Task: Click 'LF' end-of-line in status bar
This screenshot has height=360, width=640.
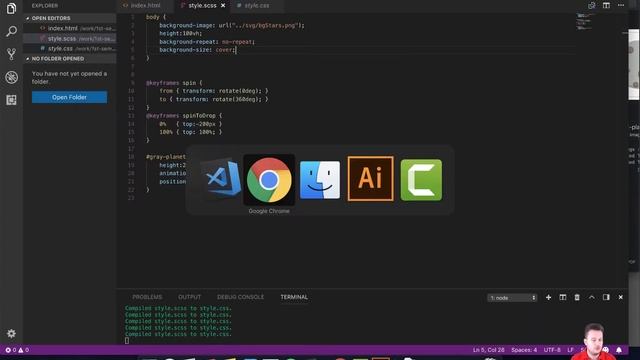Action: (x=570, y=350)
